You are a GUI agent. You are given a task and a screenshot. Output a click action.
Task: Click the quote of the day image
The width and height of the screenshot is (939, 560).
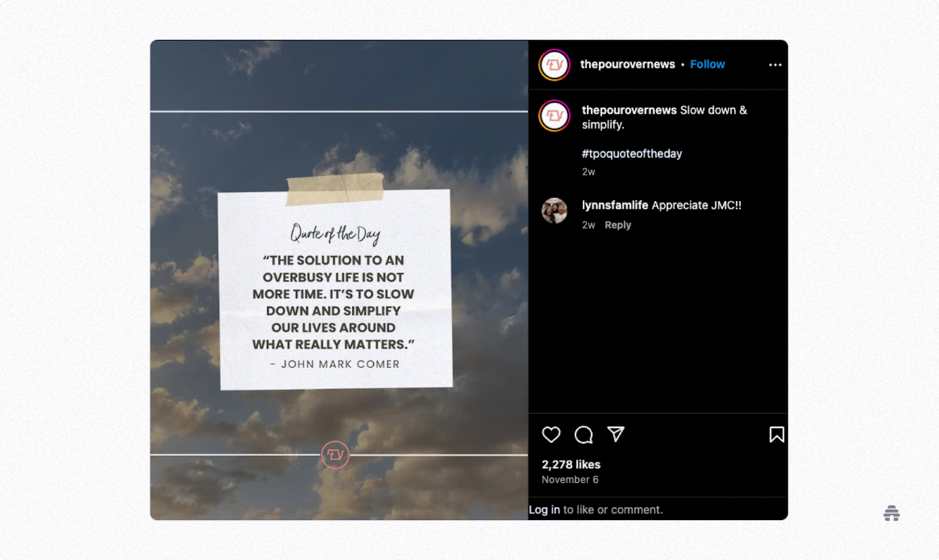[339, 280]
